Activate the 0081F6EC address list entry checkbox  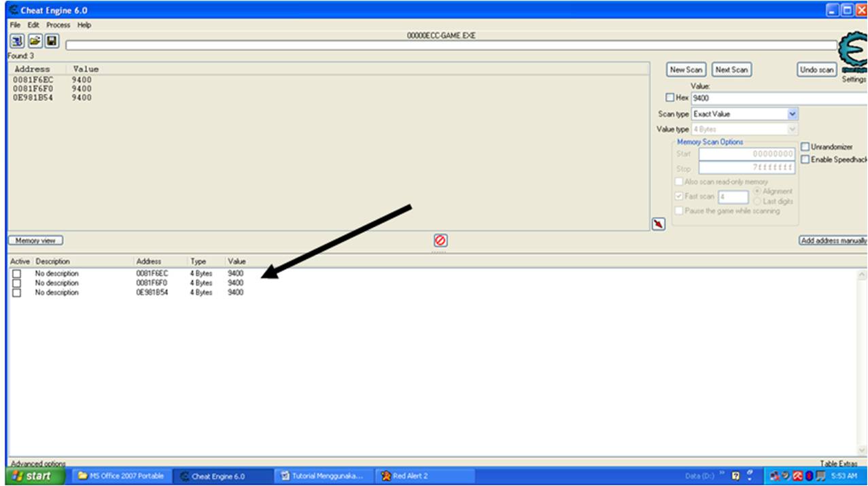tap(17, 273)
